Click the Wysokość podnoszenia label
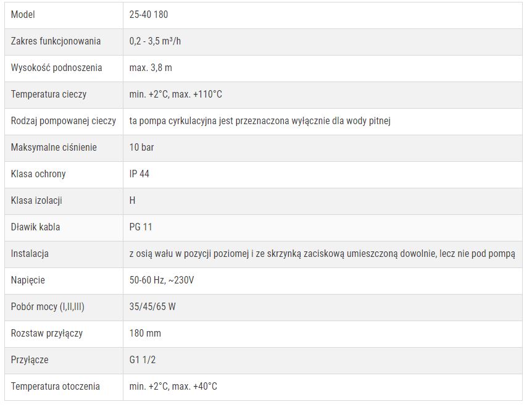The width and height of the screenshot is (532, 407). (56, 67)
